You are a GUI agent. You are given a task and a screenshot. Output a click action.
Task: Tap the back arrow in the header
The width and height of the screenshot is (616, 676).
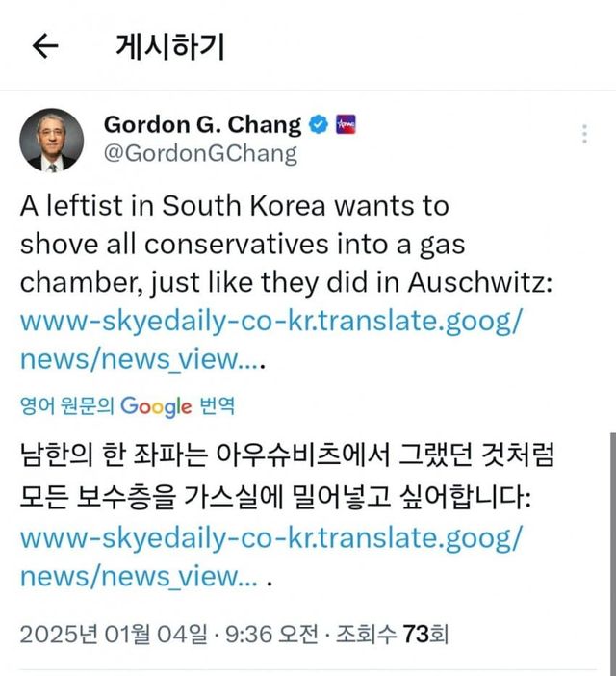(45, 46)
